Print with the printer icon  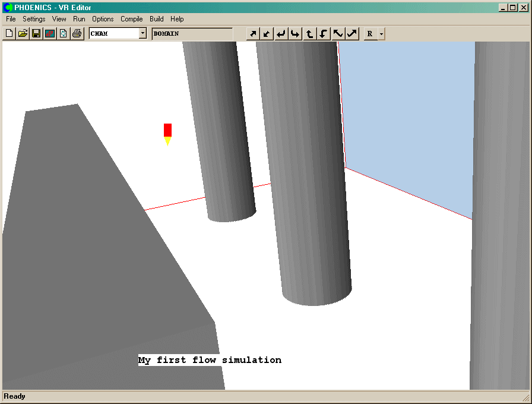click(x=77, y=34)
